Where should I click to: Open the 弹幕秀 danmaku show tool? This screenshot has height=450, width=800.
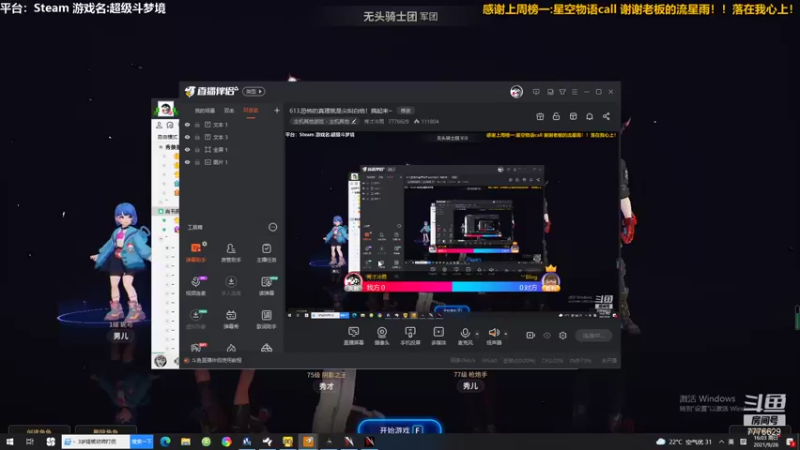[x=231, y=319]
